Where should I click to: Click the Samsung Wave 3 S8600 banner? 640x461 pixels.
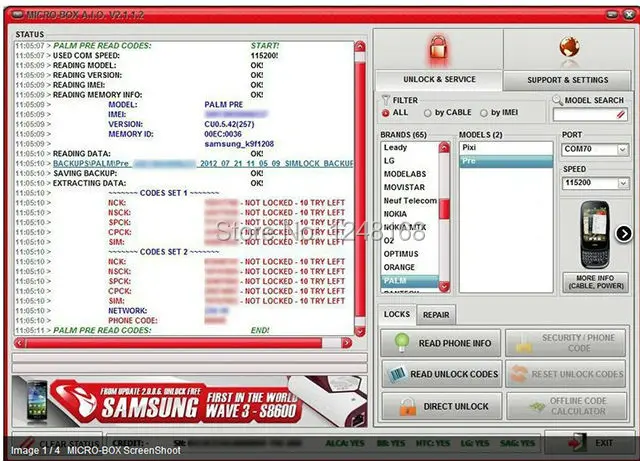pyautogui.click(x=189, y=402)
